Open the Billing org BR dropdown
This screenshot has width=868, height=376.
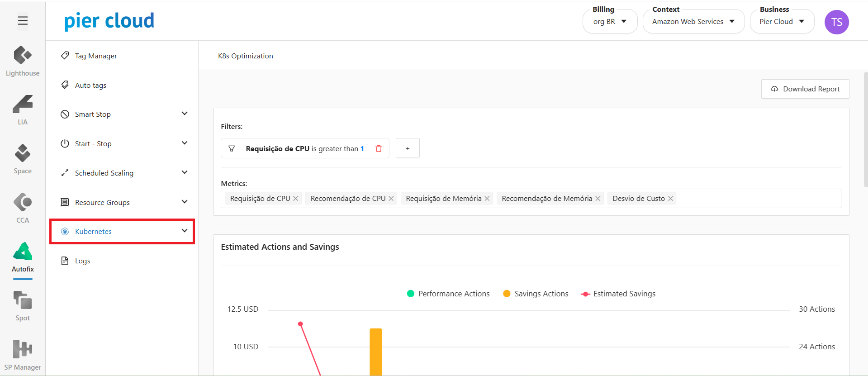click(610, 22)
